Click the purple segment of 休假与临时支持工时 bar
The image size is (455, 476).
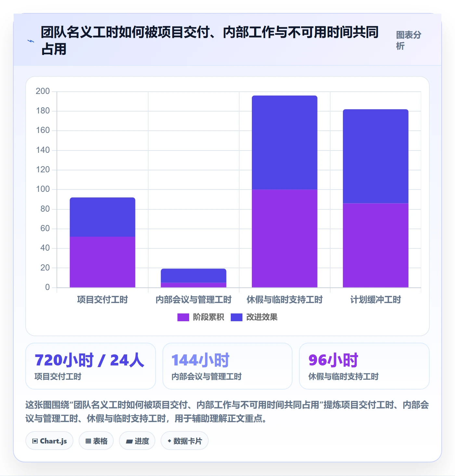tap(284, 238)
